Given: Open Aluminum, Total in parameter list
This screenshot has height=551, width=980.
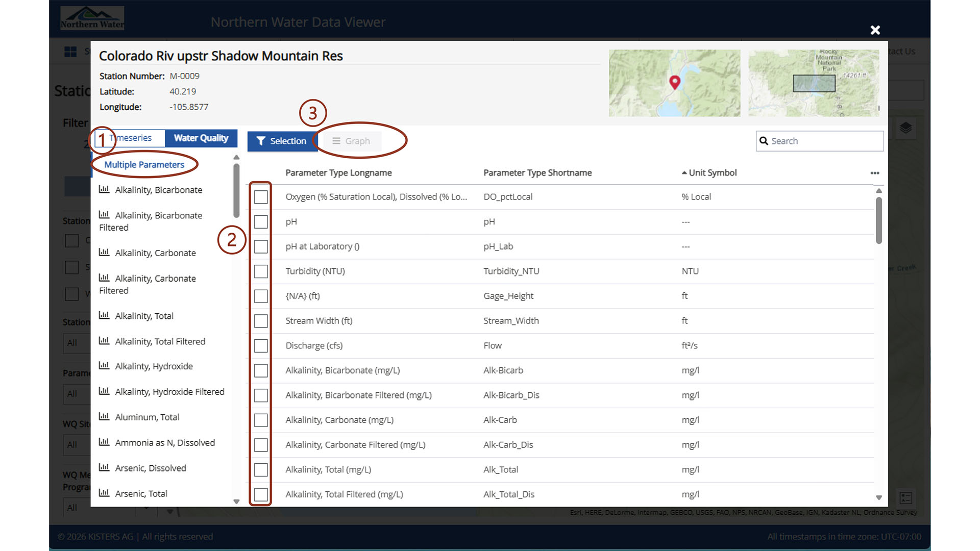Looking at the screenshot, I should [x=147, y=417].
